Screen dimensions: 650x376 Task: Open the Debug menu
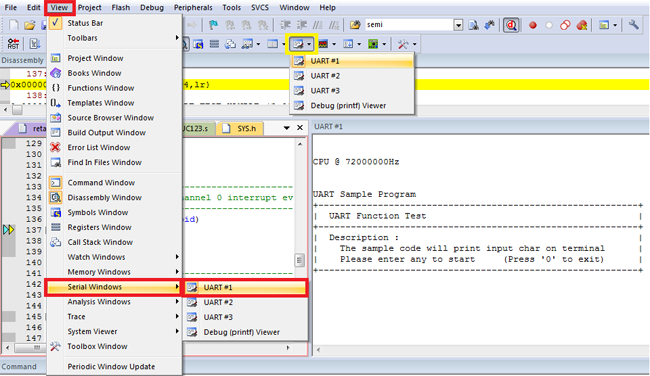(151, 7)
